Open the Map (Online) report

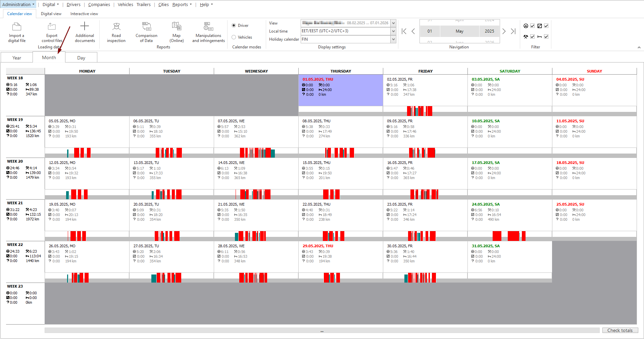[x=177, y=33]
